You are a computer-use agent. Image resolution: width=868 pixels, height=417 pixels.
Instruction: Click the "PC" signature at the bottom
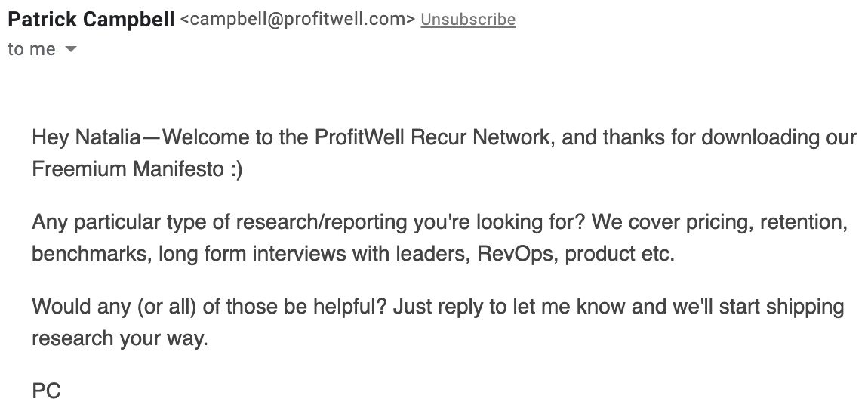click(47, 391)
